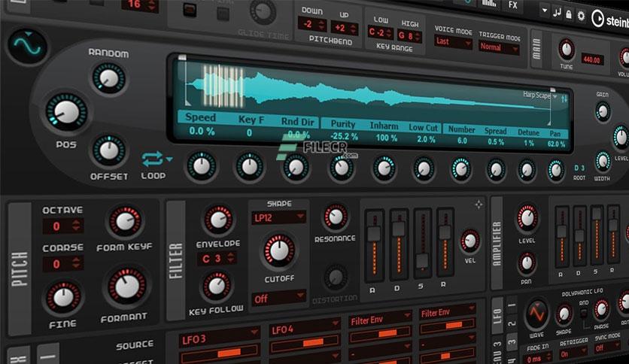Screen dimensions: 629x364
Task: Open the Loop mode arrows icon
Action: [x=153, y=159]
